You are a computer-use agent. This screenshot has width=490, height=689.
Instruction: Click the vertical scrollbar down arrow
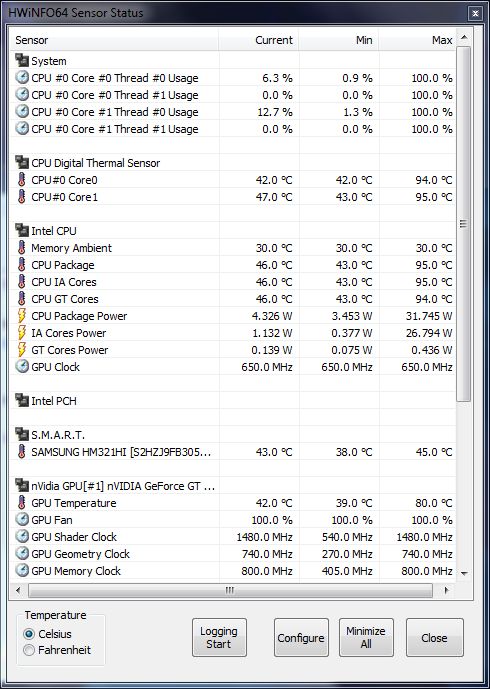pos(464,573)
